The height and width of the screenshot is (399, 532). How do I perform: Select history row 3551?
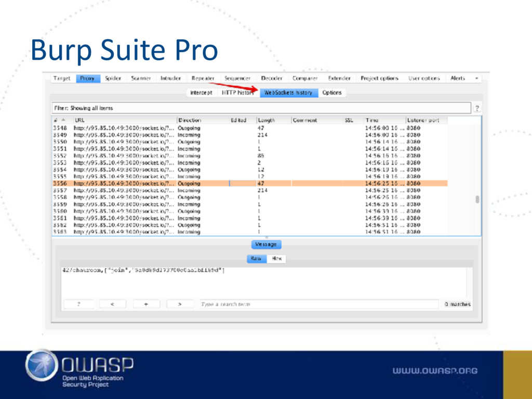[250, 149]
